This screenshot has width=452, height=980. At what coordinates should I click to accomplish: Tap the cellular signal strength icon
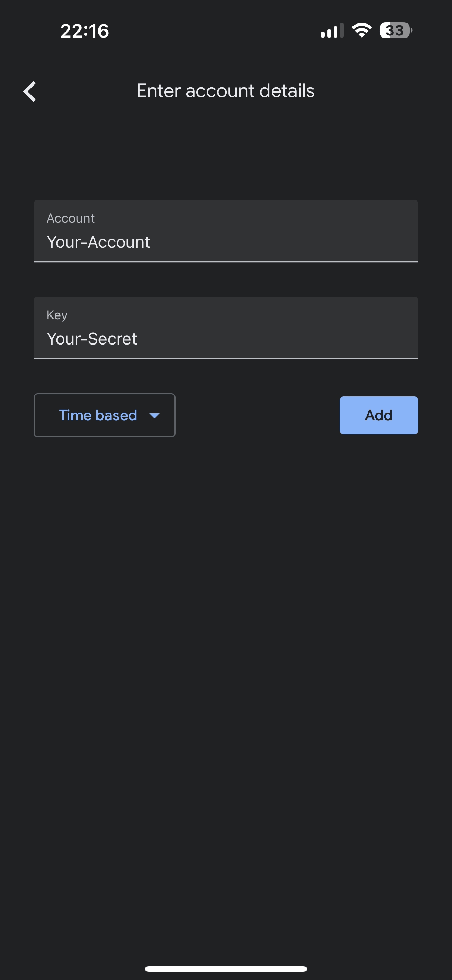[x=332, y=30]
